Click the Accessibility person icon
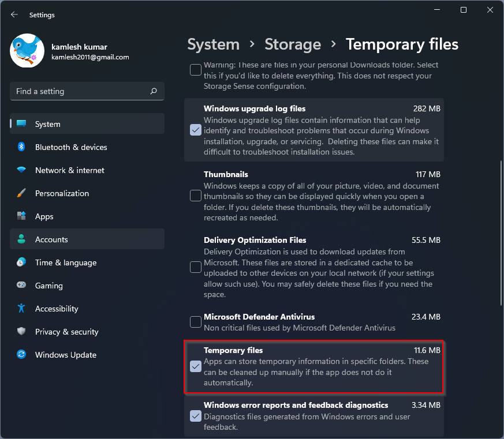 pyautogui.click(x=21, y=309)
